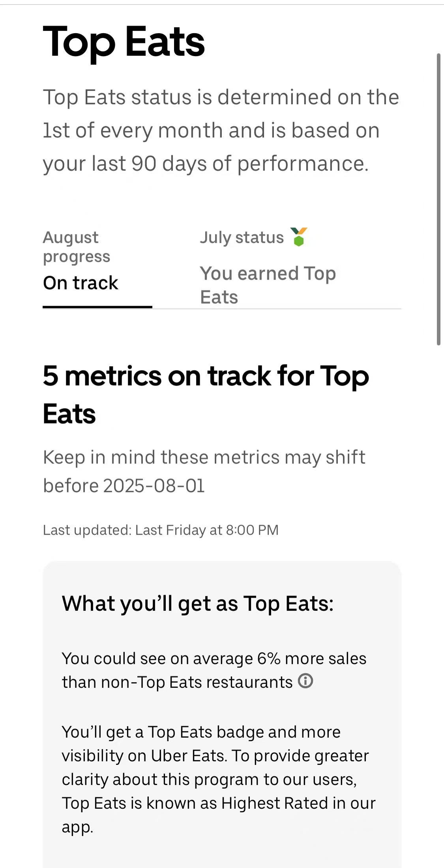Click the On track status text
Viewport: 444px width, 868px height.
[x=81, y=283]
